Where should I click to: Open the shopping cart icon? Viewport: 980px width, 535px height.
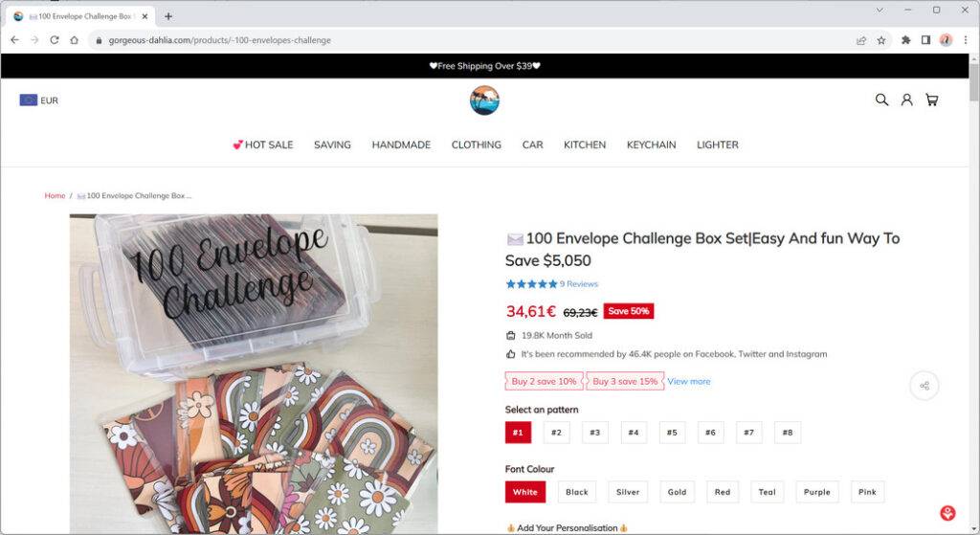click(931, 100)
